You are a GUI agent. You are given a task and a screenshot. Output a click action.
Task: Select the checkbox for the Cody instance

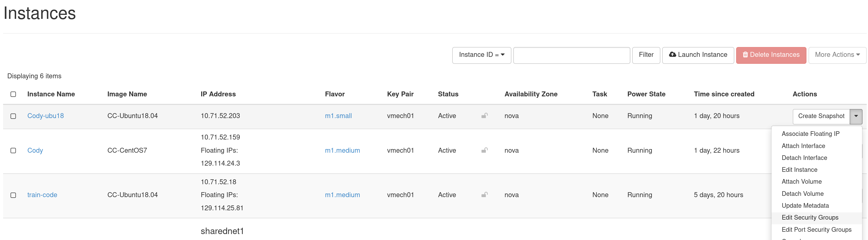tap(13, 150)
